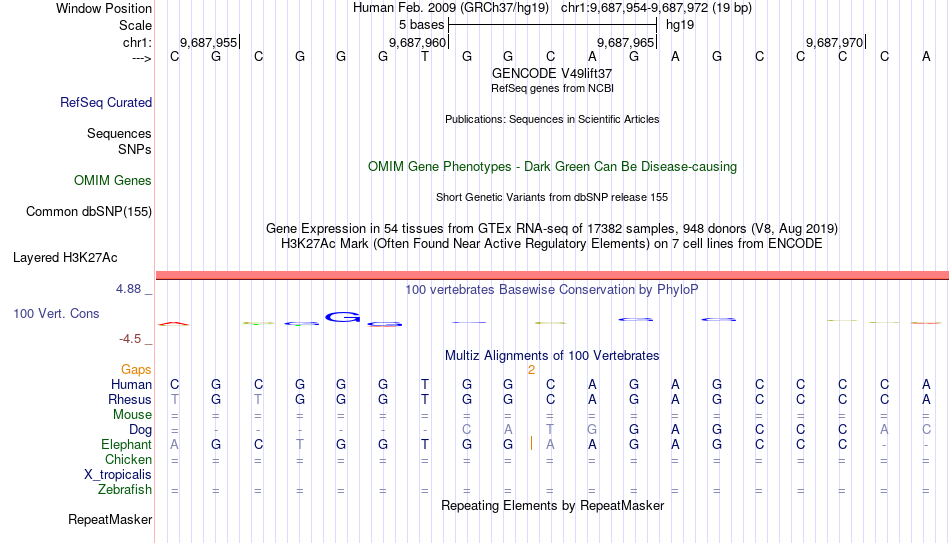Click the Scale label
The image size is (950, 543).
click(x=135, y=25)
